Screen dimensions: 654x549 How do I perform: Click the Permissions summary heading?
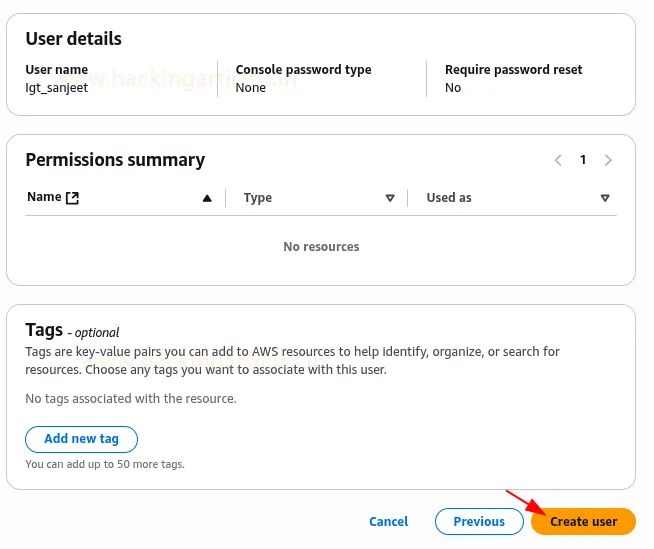[x=115, y=160]
